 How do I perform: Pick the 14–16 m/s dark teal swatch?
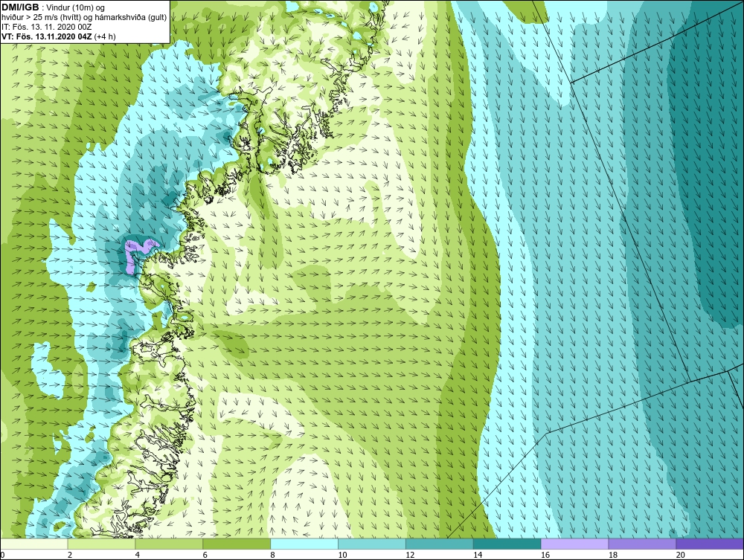tap(507, 544)
